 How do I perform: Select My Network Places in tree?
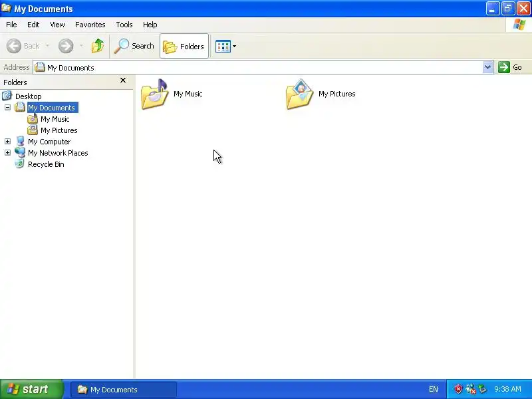[58, 153]
